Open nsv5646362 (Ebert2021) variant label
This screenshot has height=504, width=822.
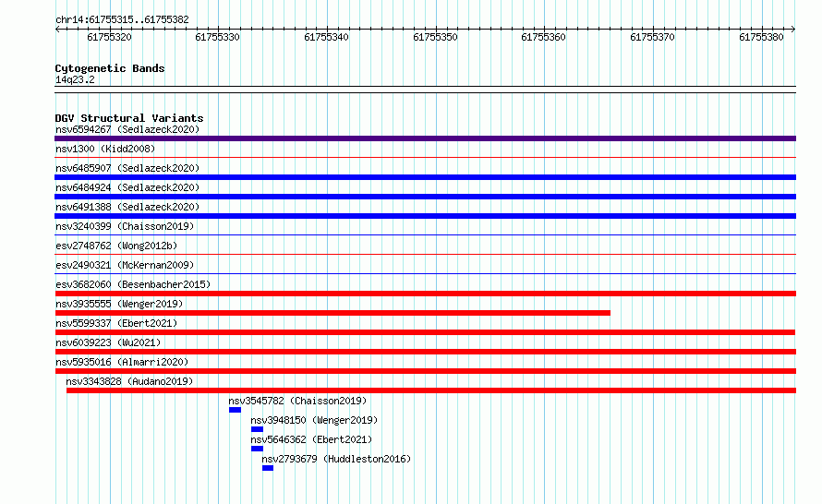pos(311,439)
